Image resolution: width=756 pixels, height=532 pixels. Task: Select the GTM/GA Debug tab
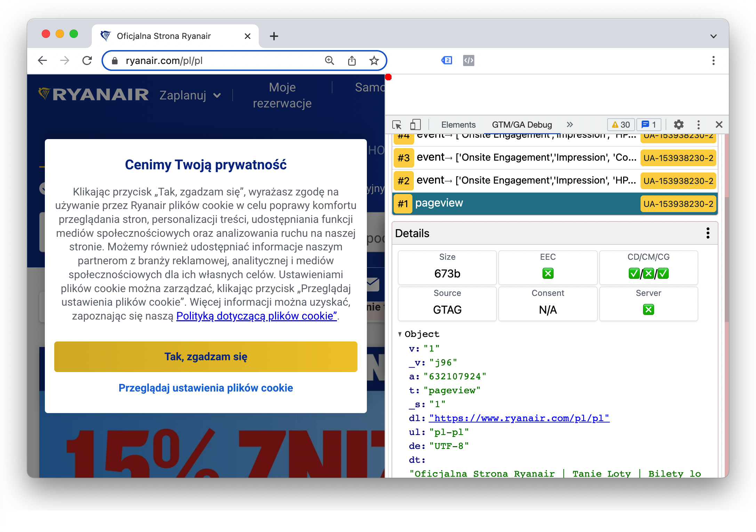pos(522,124)
